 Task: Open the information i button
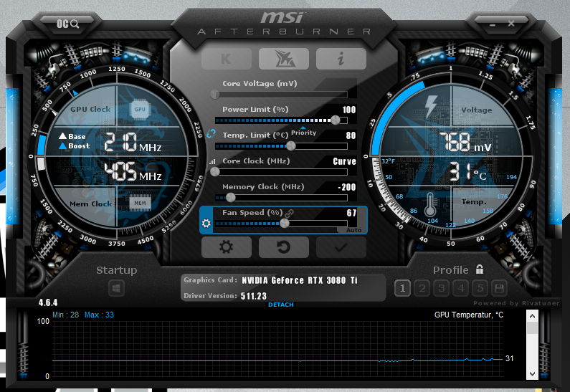341,59
